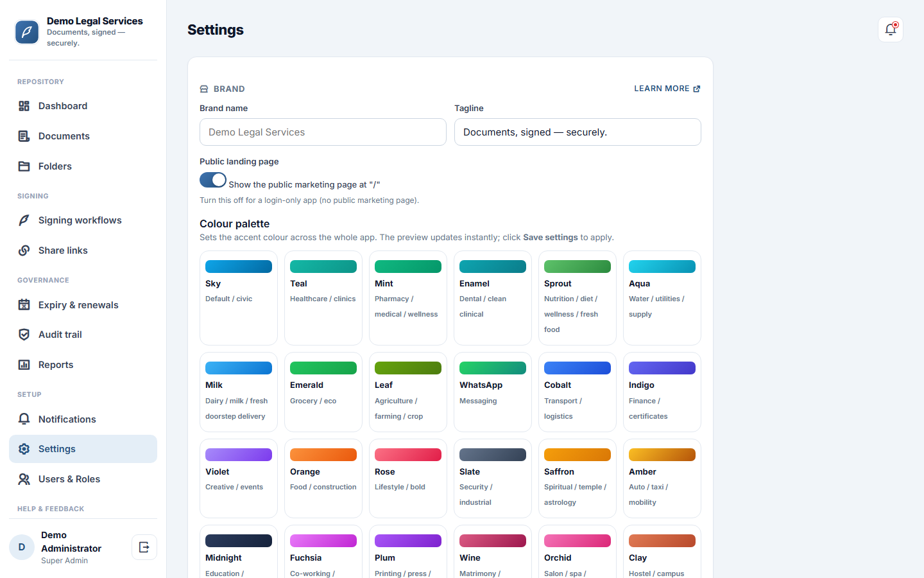The width and height of the screenshot is (924, 578).
Task: Select the Fuchsia colour palette
Action: pyautogui.click(x=323, y=552)
